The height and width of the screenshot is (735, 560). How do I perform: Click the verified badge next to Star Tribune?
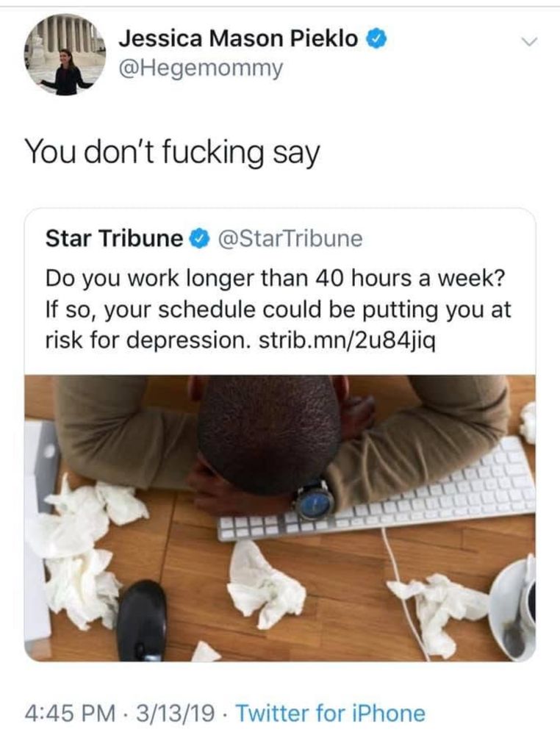(198, 239)
